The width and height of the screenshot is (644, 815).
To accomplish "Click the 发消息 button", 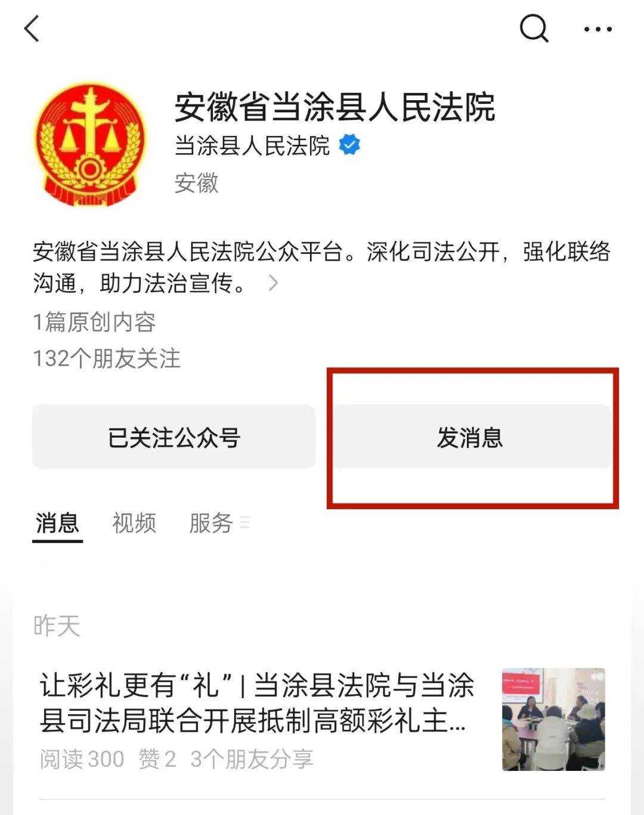I will 470,437.
